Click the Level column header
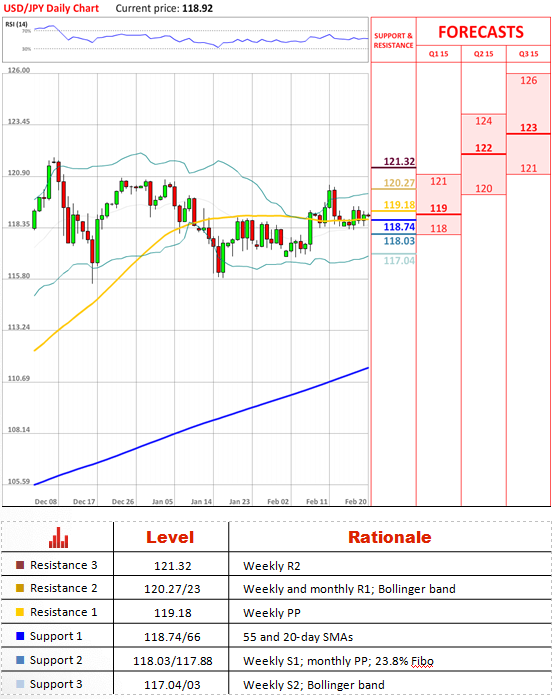The image size is (556, 699). click(170, 537)
